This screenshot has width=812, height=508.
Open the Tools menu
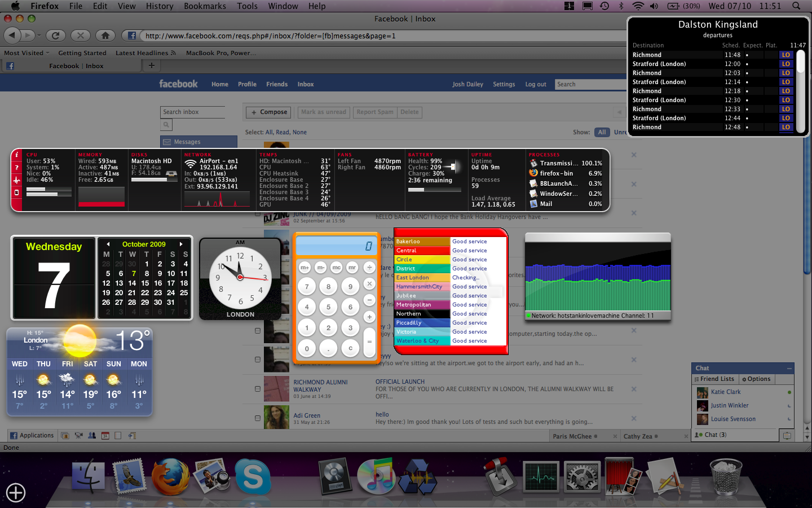click(x=247, y=6)
